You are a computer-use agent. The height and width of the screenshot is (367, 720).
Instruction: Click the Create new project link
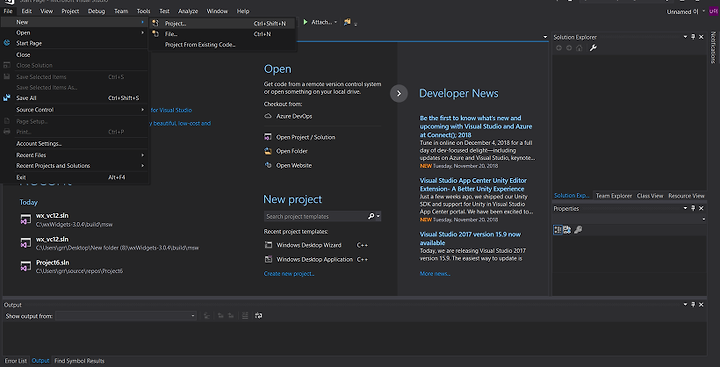pyautogui.click(x=289, y=274)
